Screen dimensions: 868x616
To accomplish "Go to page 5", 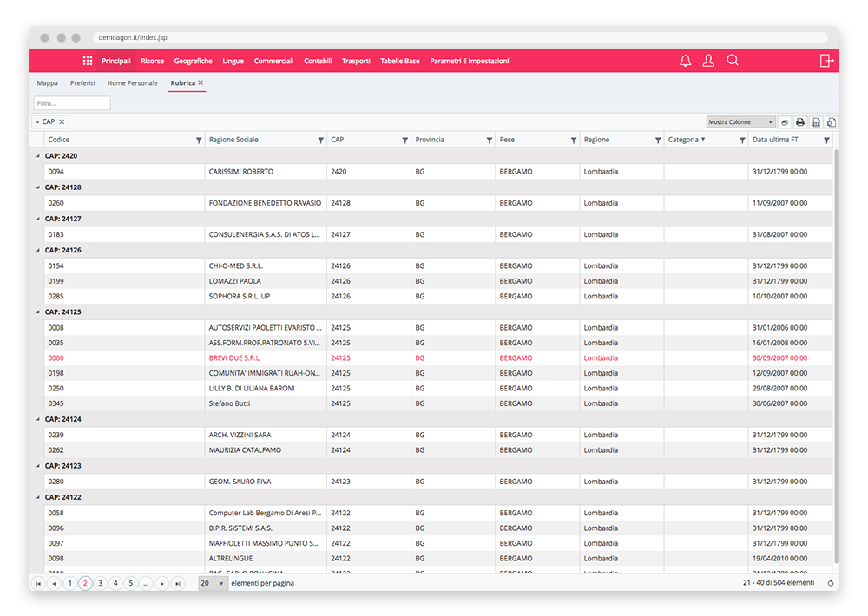I will tap(131, 583).
